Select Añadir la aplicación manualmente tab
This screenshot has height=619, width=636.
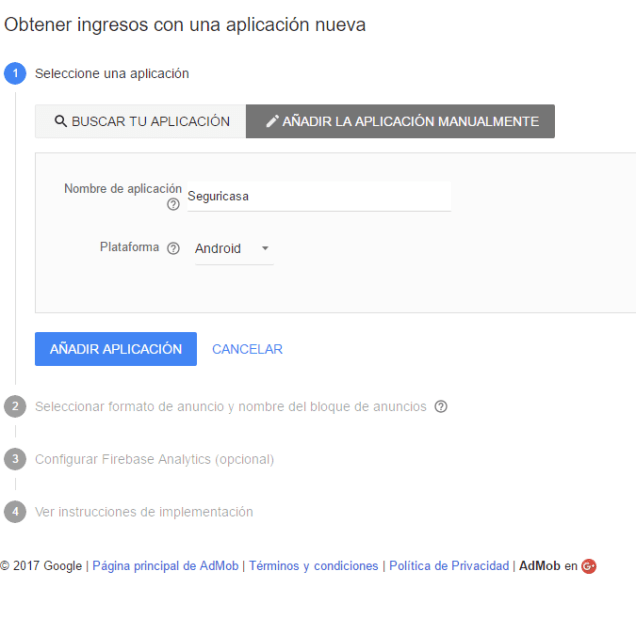coord(400,122)
